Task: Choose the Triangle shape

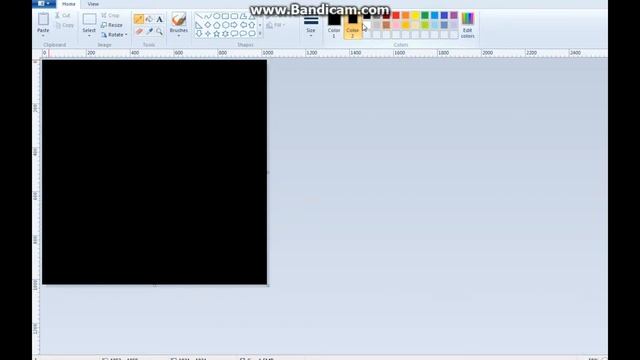Action: (252, 16)
